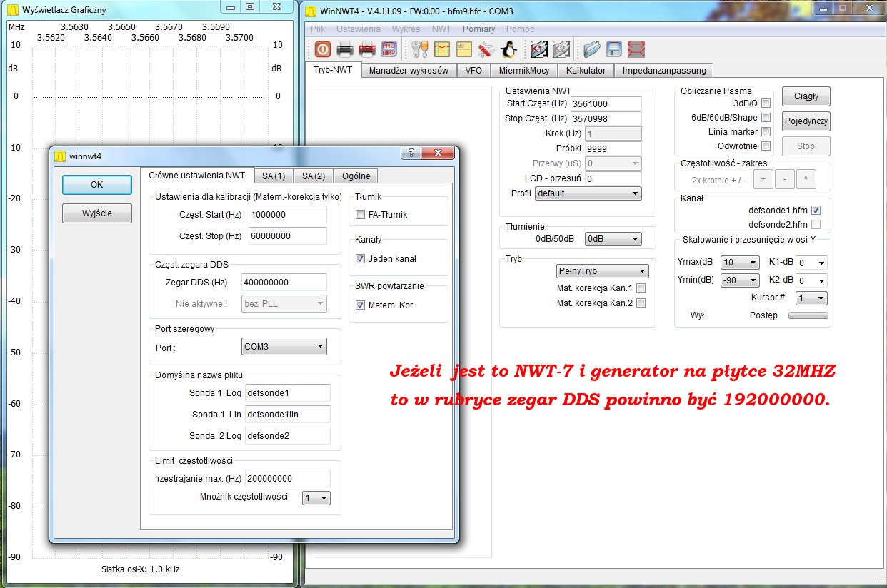887x588 pixels.
Task: Click the PNG/BMP image save icon
Action: 389,49
